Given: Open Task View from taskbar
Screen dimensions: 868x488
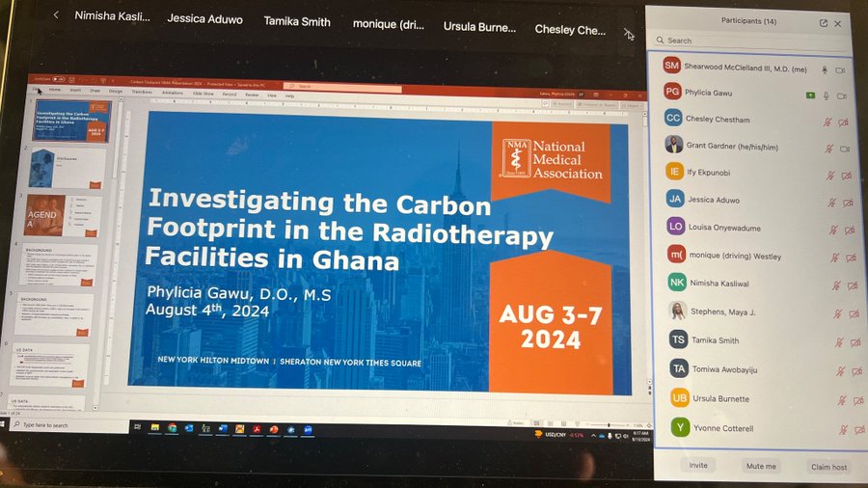Looking at the screenshot, I should [137, 426].
